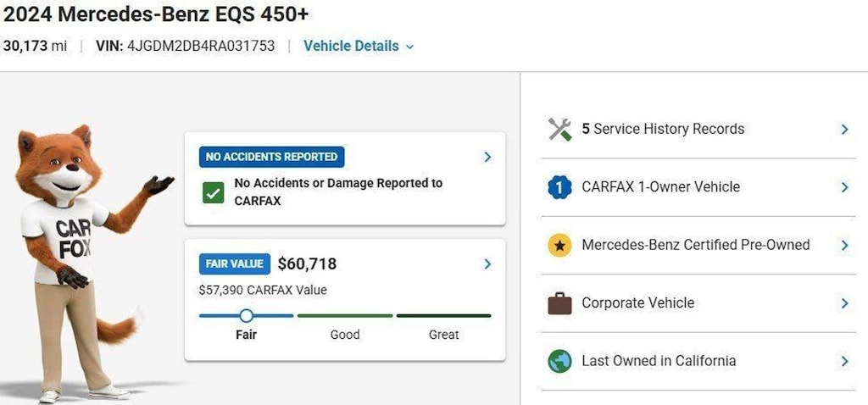Click the Great segment of value bar
The image size is (868, 405).
pos(444,316)
